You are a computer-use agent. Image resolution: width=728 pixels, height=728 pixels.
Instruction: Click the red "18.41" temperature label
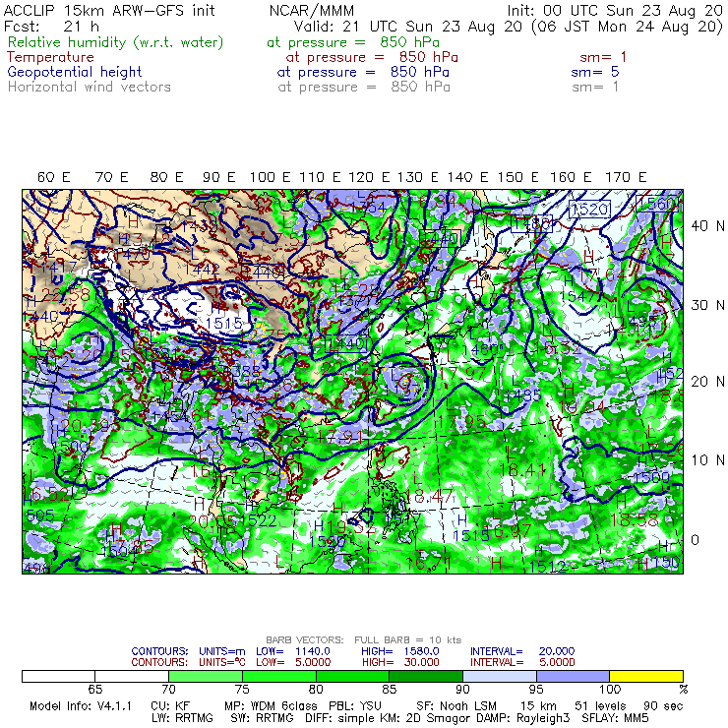coord(522,470)
